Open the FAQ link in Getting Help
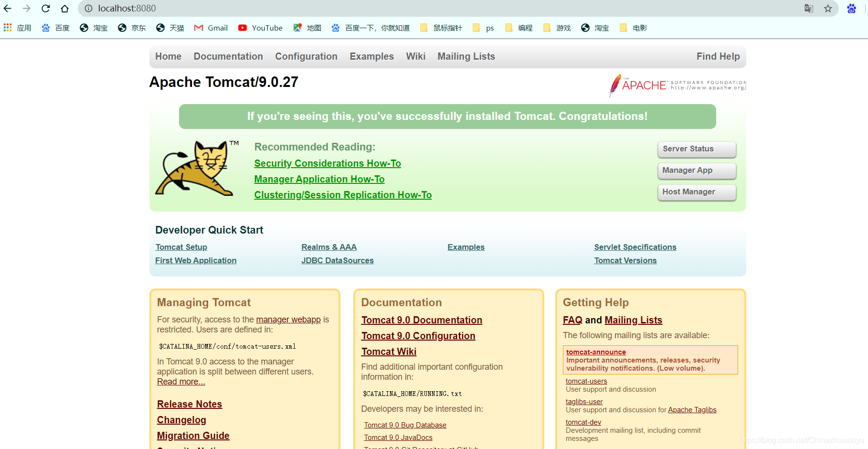 (x=572, y=320)
